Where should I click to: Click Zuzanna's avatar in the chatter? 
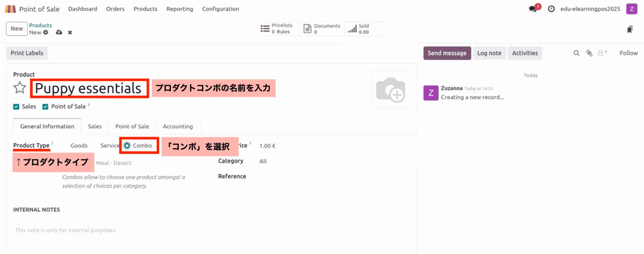pyautogui.click(x=431, y=93)
